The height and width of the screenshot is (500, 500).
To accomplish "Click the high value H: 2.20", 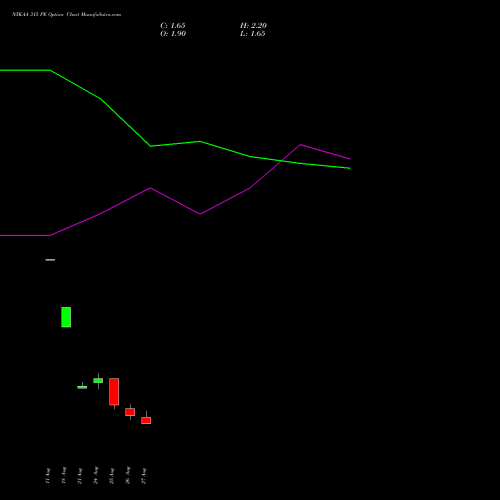I will click(253, 26).
